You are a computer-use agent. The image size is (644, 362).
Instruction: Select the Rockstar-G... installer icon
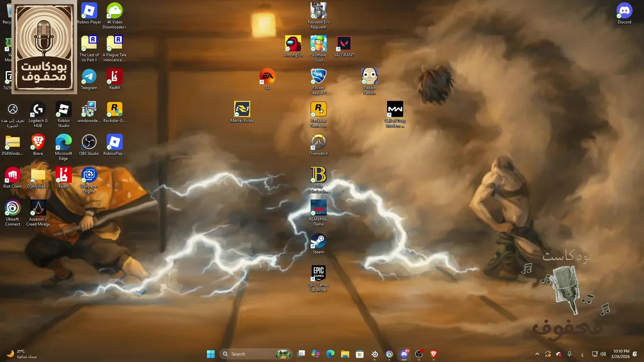click(x=115, y=112)
